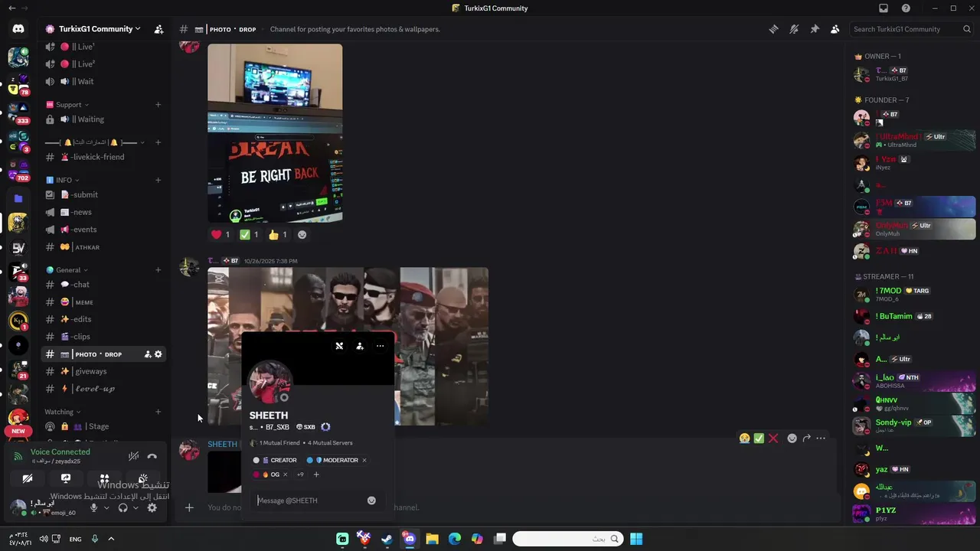
Task: Collapse the General category
Action: pyautogui.click(x=67, y=270)
